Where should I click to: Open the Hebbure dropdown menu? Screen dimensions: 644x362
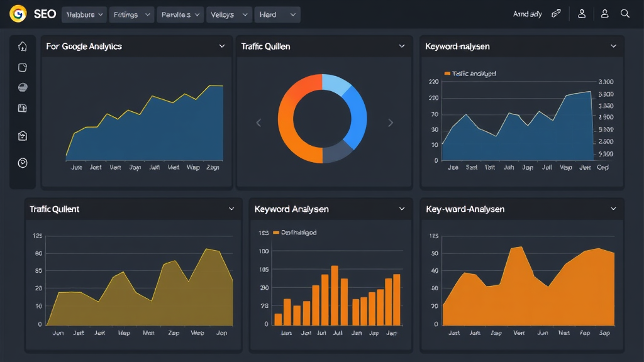[84, 14]
